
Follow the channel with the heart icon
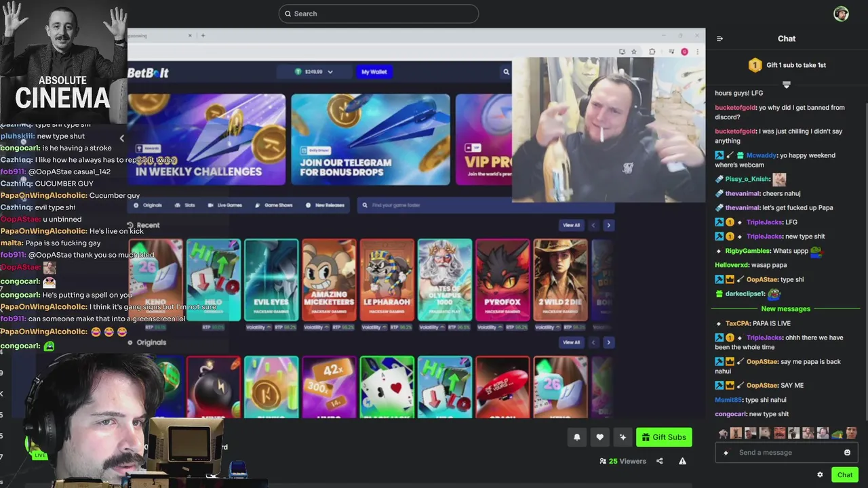click(599, 437)
